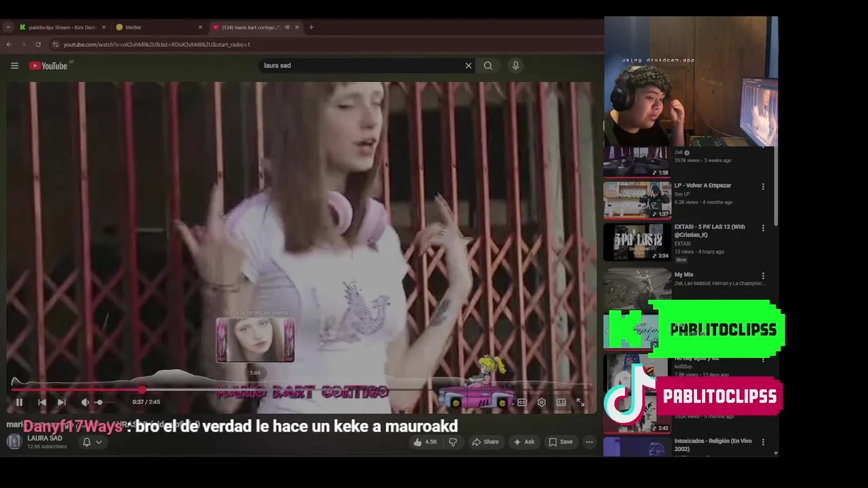Open the 'My Mix' playlist title
Image resolution: width=868 pixels, height=488 pixels.
684,274
